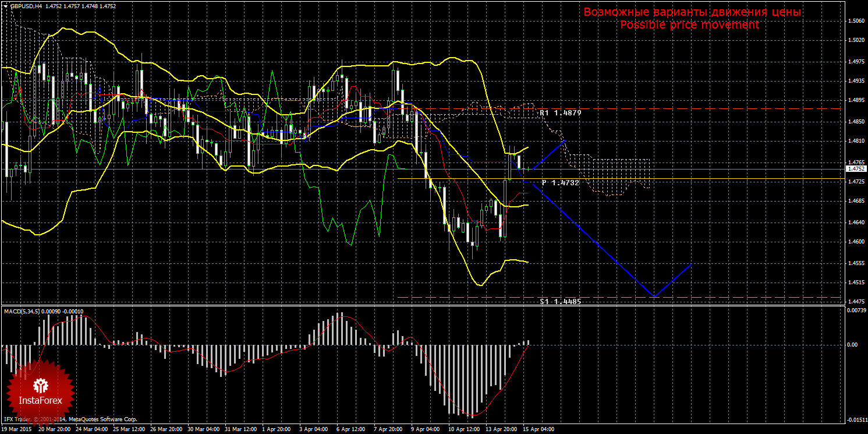
Task: Click the 15 Apr 04:00 time label
Action: coord(538,429)
